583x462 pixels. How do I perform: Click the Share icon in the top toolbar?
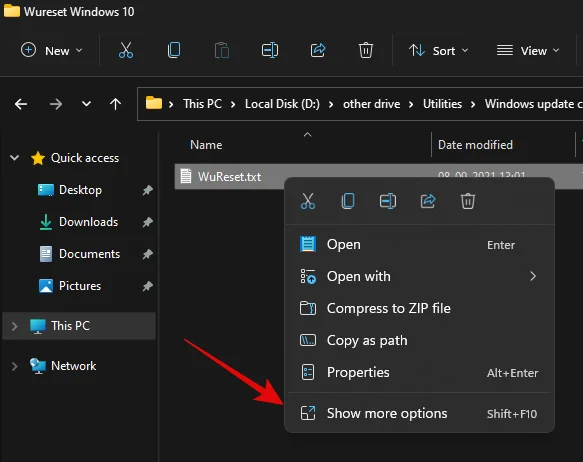click(x=318, y=50)
